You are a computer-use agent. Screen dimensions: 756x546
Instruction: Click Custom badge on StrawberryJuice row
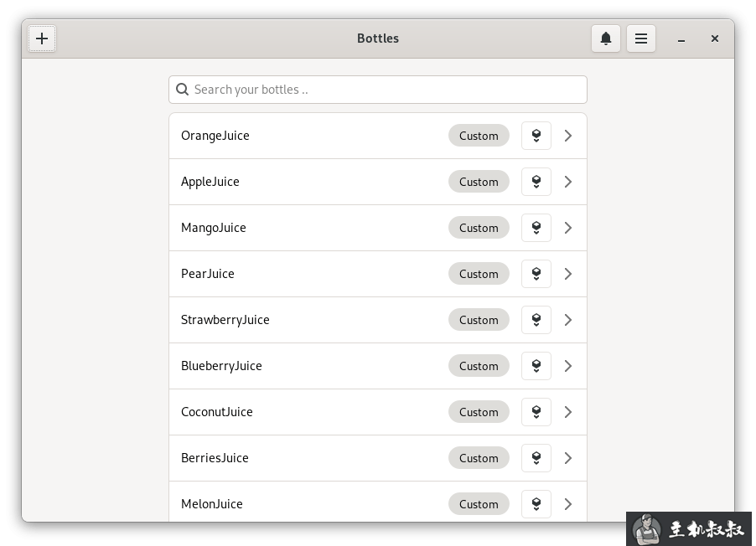click(479, 320)
